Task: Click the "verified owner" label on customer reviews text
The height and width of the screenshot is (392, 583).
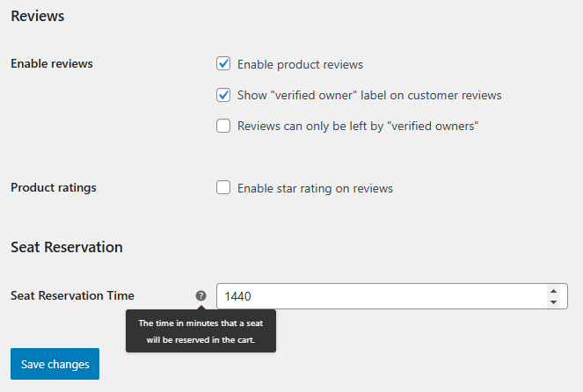Action: [369, 95]
